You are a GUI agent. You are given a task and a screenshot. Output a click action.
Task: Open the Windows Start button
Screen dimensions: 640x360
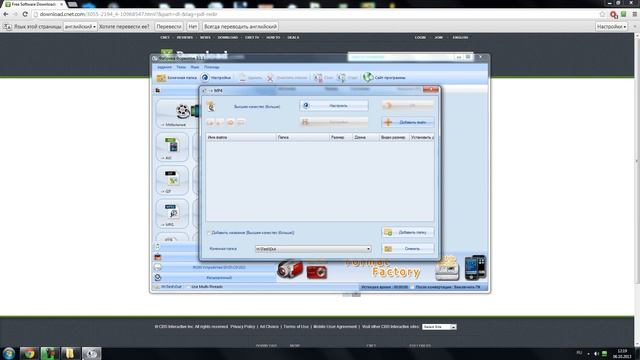click(x=9, y=353)
